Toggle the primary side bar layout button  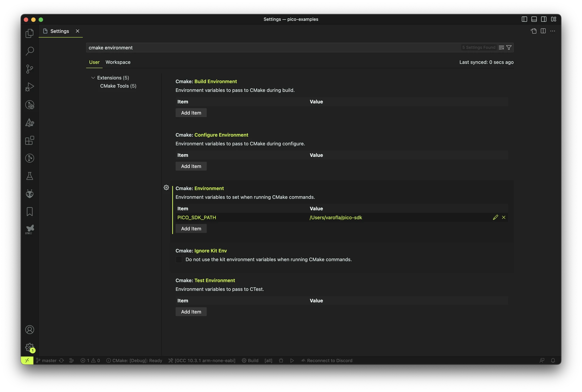(x=524, y=19)
